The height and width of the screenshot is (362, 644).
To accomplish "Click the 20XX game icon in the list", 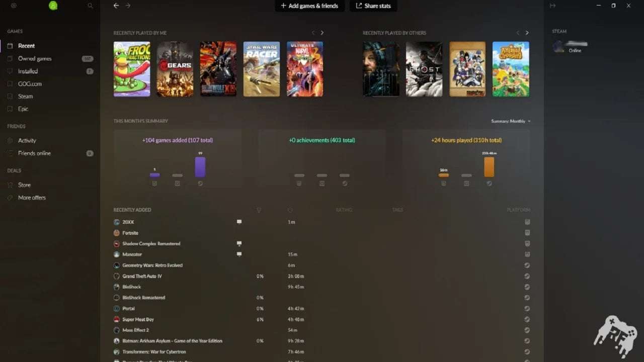I will click(x=117, y=222).
